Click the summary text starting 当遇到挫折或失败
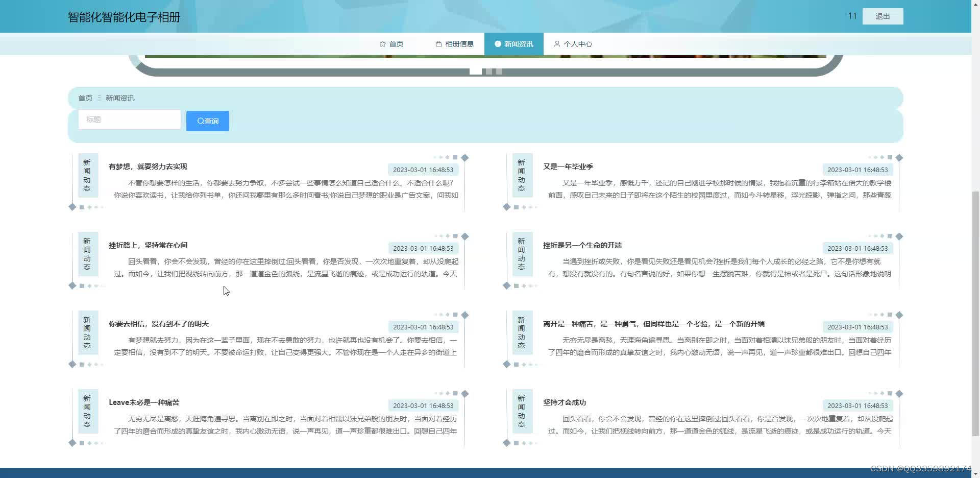This screenshot has width=980, height=478. [720, 268]
